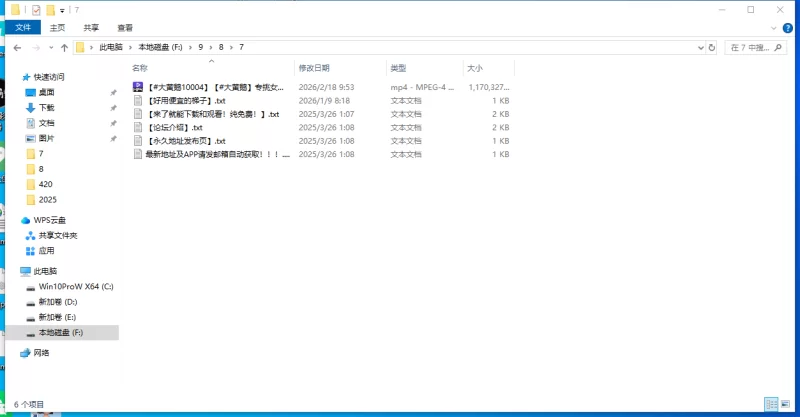Click the properties quick access toolbar icon
Viewport: 800px width, 417px height.
pos(36,10)
